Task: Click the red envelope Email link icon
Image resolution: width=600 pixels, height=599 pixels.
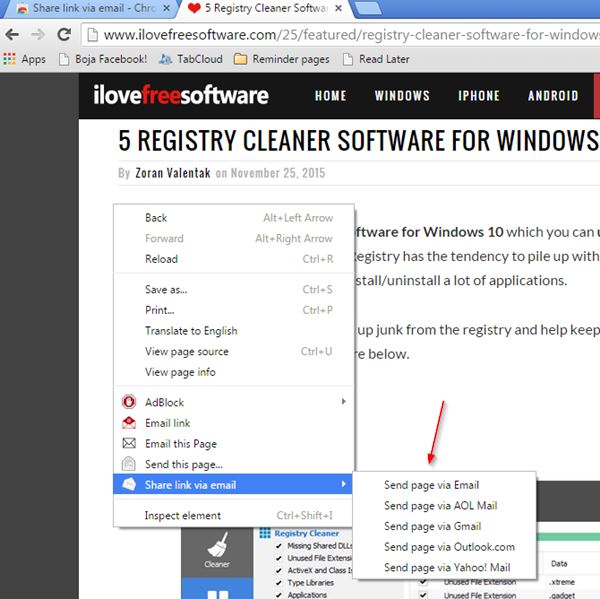Action: tap(129, 423)
